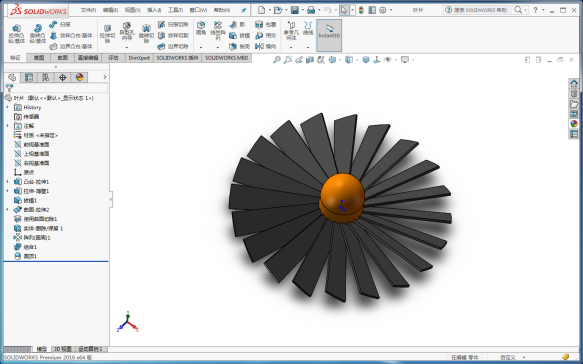Choose the 拔模 draft tool

click(239, 35)
